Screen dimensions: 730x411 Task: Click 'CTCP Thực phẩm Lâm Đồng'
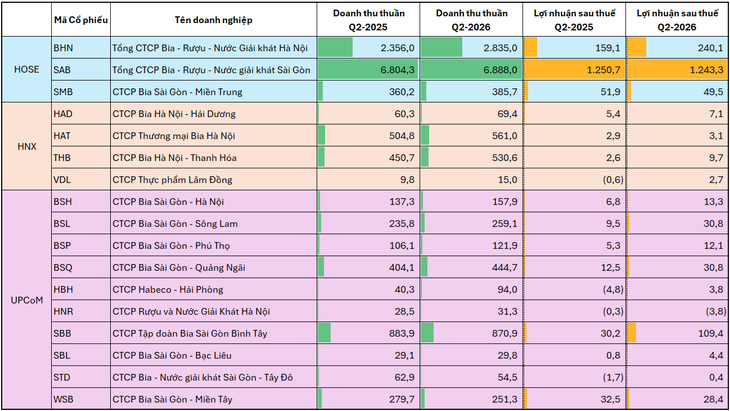click(172, 180)
